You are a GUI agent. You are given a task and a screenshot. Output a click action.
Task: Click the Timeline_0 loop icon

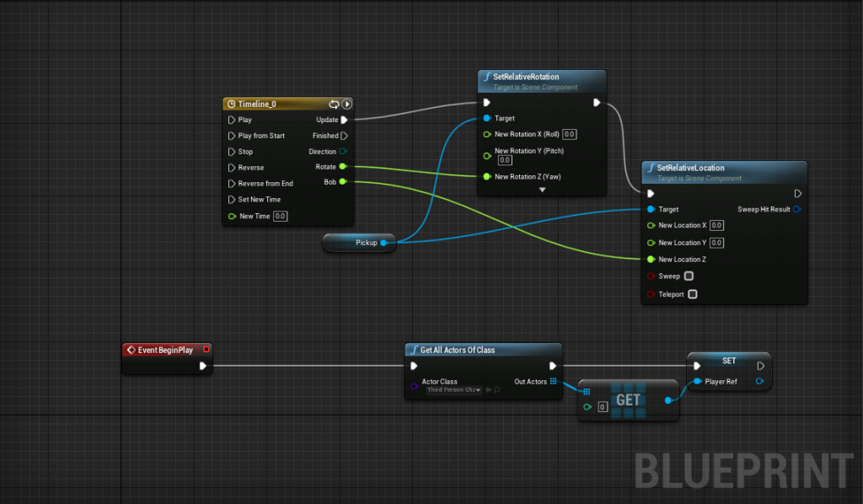click(x=334, y=104)
